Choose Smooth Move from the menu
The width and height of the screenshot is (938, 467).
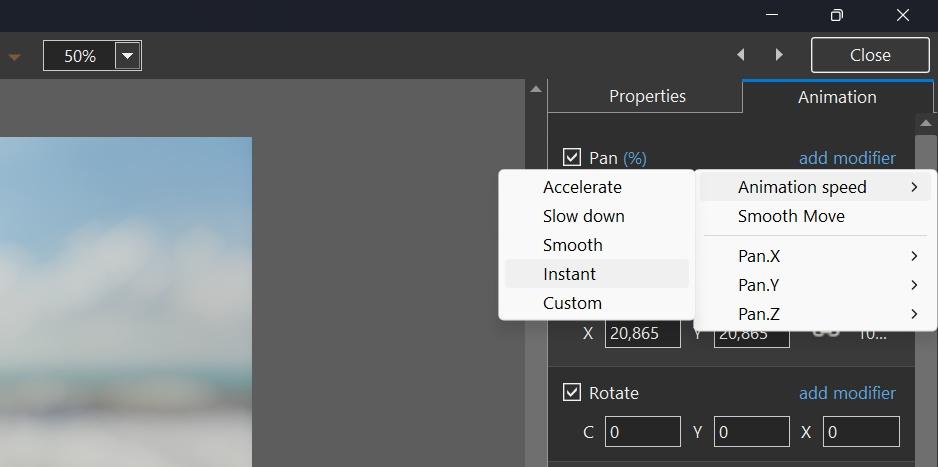(x=791, y=216)
